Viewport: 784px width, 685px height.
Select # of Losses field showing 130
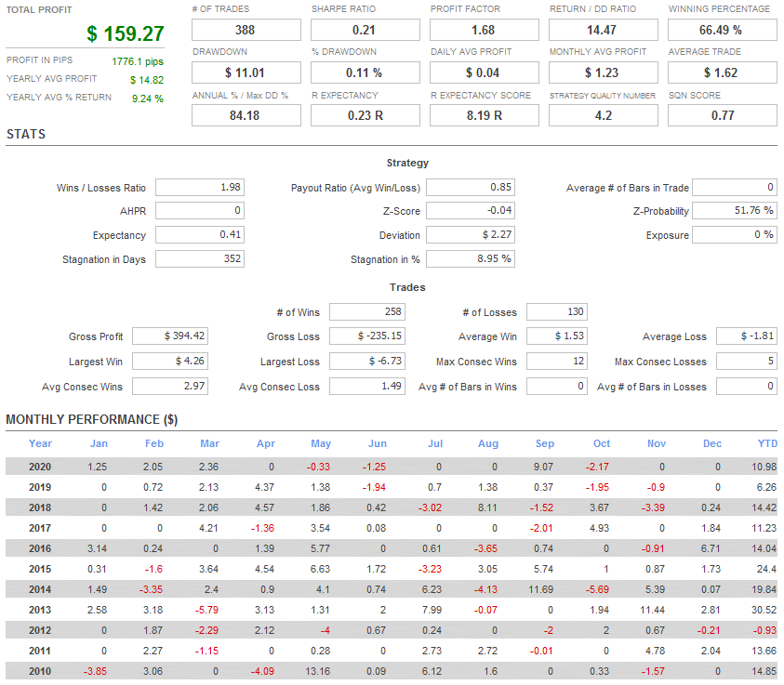(x=557, y=311)
